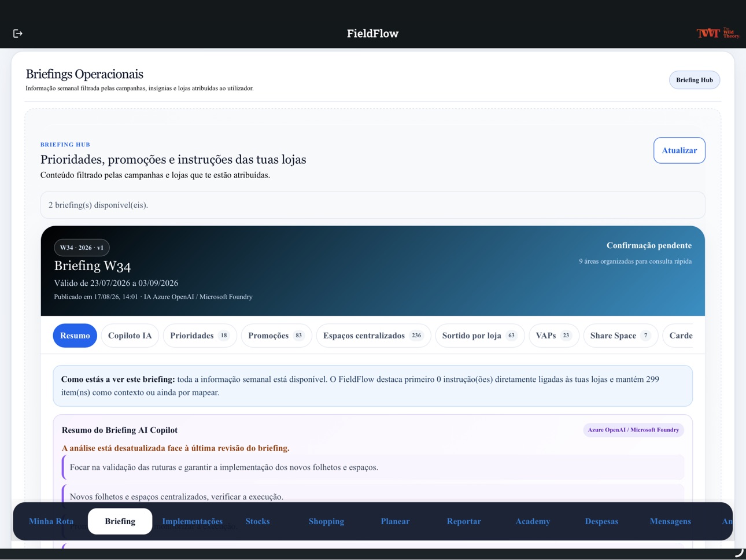746x560 pixels.
Task: Select the Resumo tab
Action: coord(75,336)
